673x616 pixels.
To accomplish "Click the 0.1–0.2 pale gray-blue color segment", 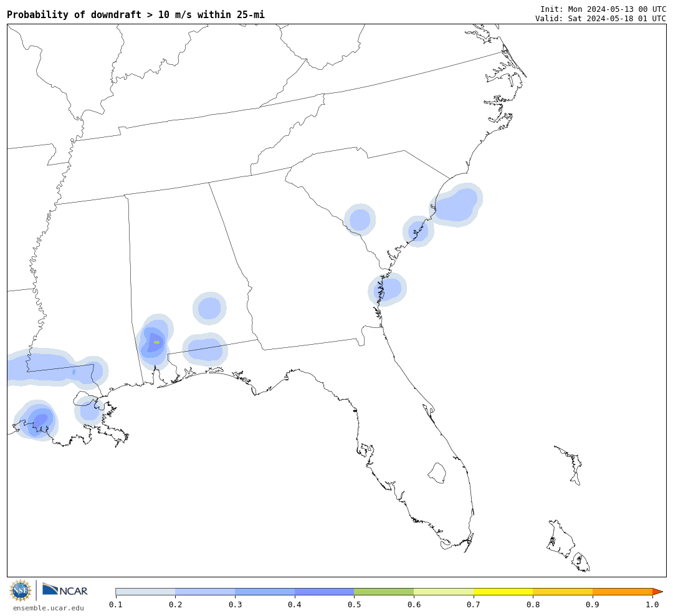I will tap(145, 592).
